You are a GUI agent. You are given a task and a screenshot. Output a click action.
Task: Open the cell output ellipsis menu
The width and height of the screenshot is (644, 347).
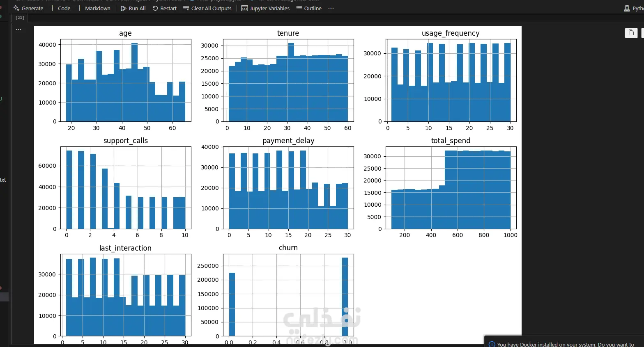tap(18, 30)
